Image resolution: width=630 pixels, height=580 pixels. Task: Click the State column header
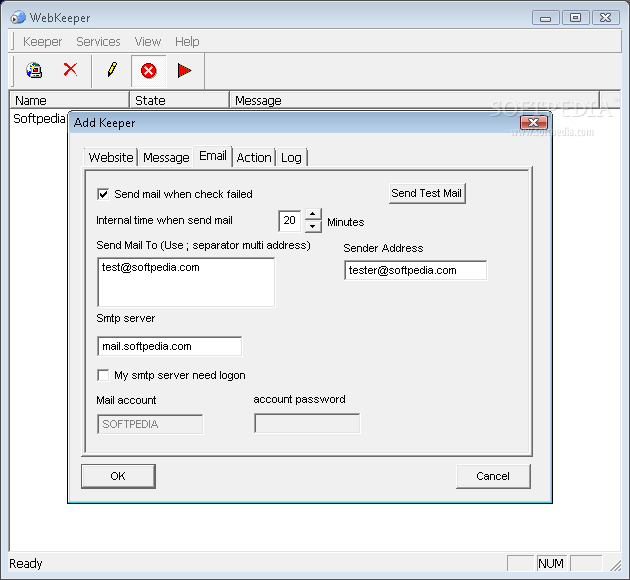coord(179,100)
